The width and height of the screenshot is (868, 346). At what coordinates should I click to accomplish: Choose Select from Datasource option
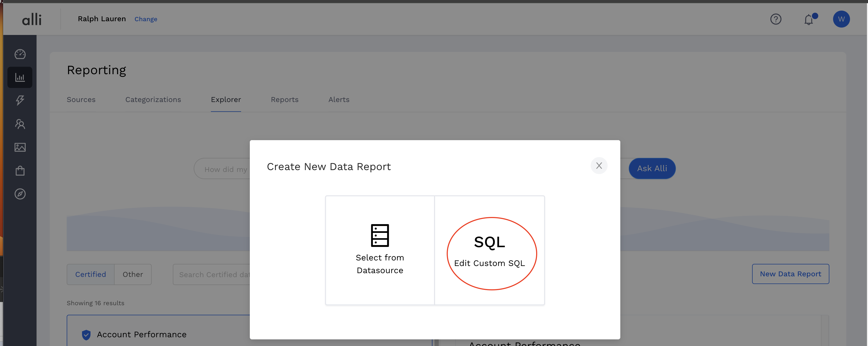point(380,250)
